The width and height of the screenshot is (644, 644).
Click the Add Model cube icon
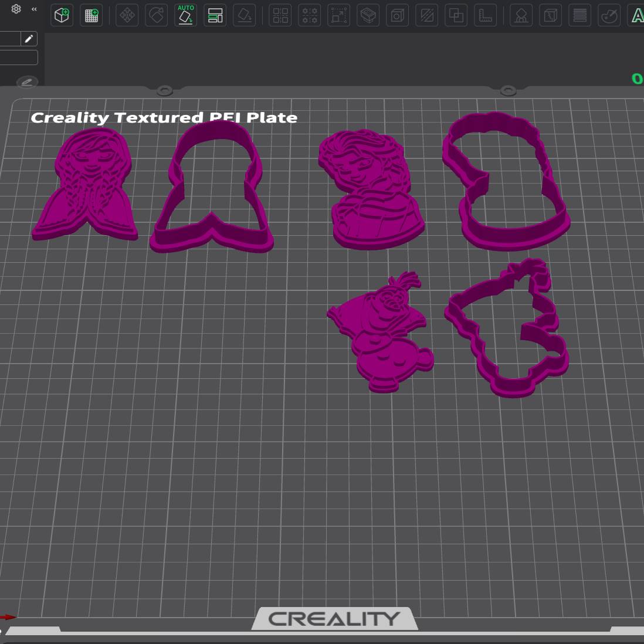click(x=62, y=15)
